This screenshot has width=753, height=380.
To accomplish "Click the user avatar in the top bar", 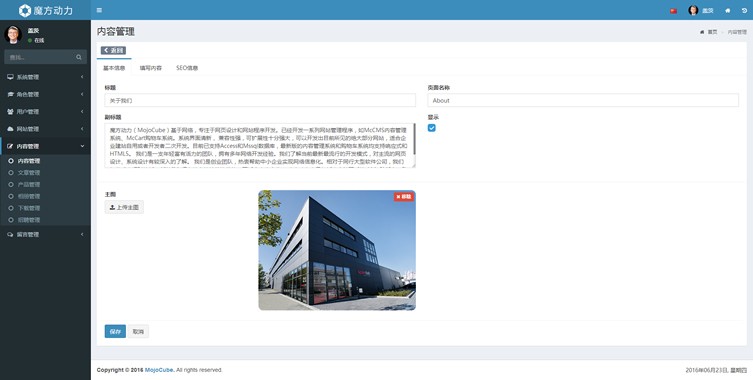I will [693, 10].
